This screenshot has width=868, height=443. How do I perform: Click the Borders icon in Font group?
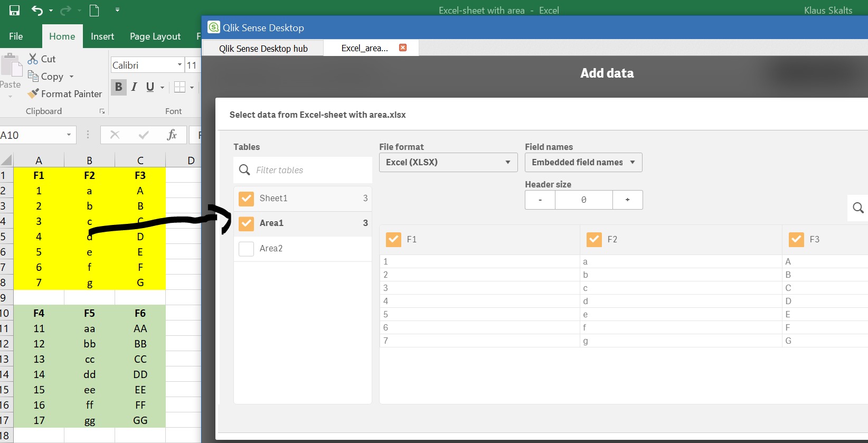point(180,87)
